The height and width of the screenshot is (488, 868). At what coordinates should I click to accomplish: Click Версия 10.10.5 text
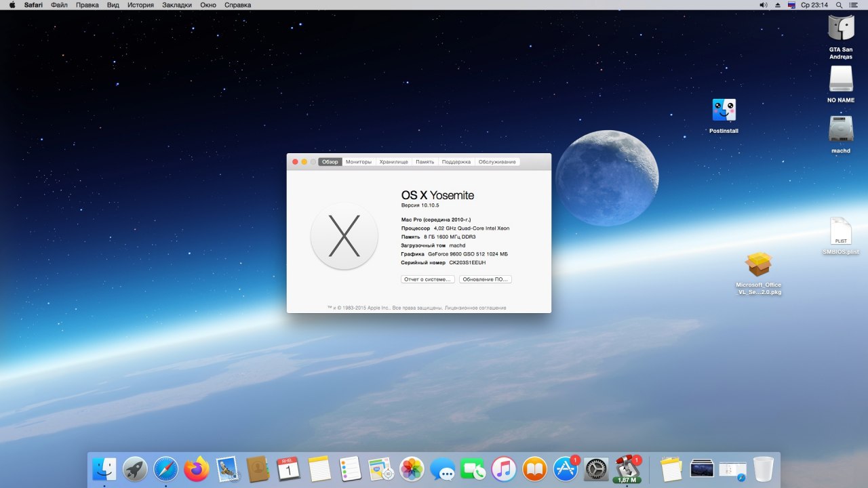(420, 205)
